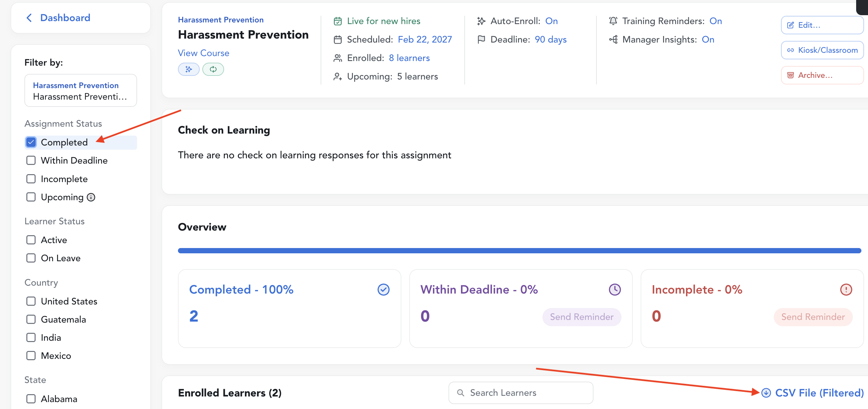Click the Deadline 90 days value
This screenshot has height=409, width=868.
(551, 40)
